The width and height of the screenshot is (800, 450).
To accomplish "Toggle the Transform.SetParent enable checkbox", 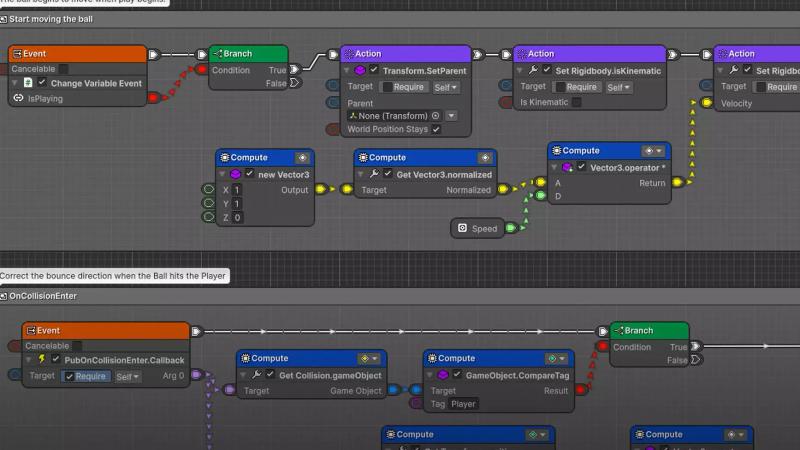I will (x=374, y=70).
